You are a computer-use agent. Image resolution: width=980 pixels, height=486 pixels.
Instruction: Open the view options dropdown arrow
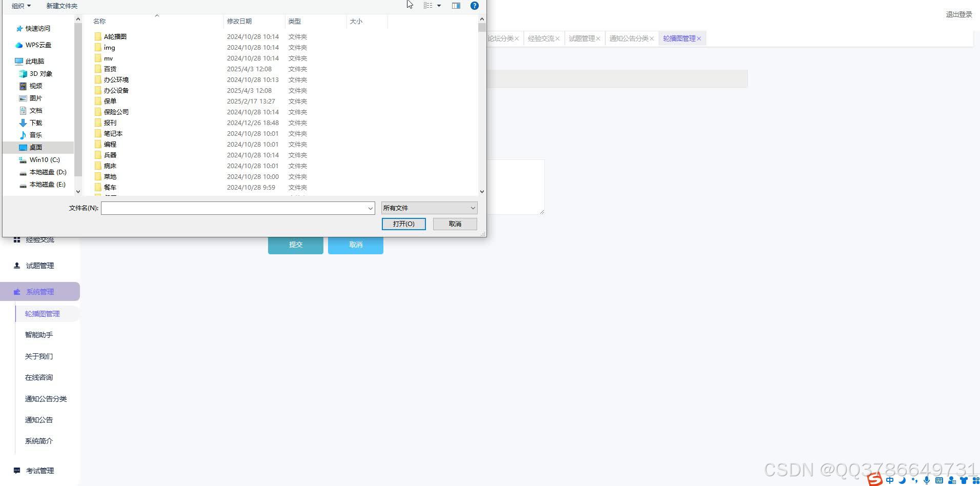(x=439, y=6)
